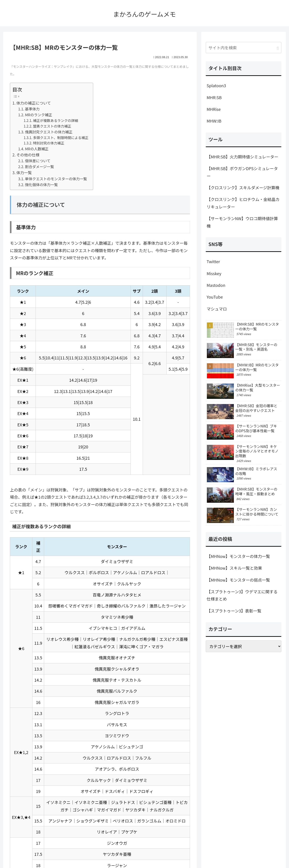Click the サブ column header in rank table
289x868 pixels.
coord(137,291)
